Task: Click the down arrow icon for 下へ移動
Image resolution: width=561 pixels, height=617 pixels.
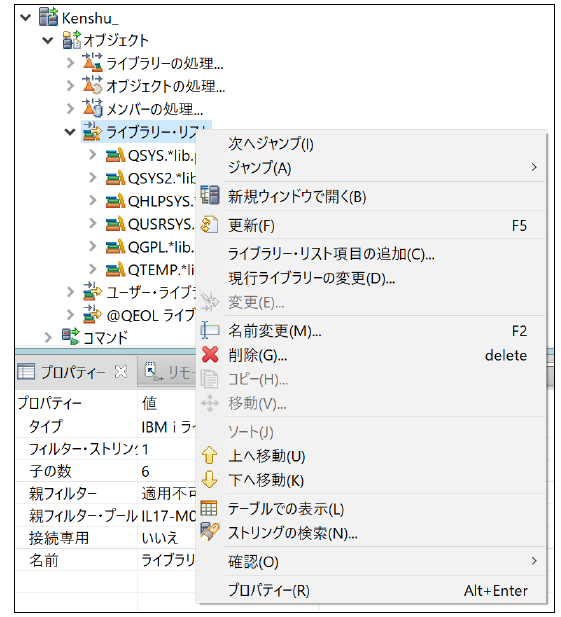Action: pos(209,480)
